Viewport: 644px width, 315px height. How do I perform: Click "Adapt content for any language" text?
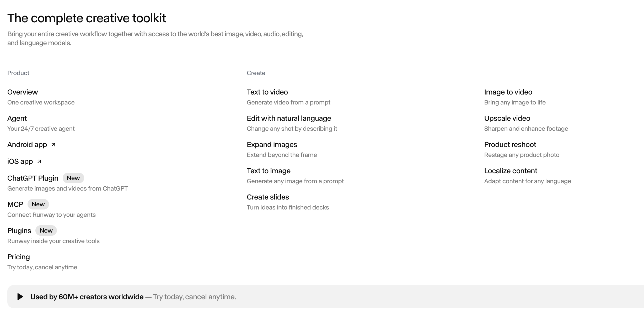click(528, 181)
